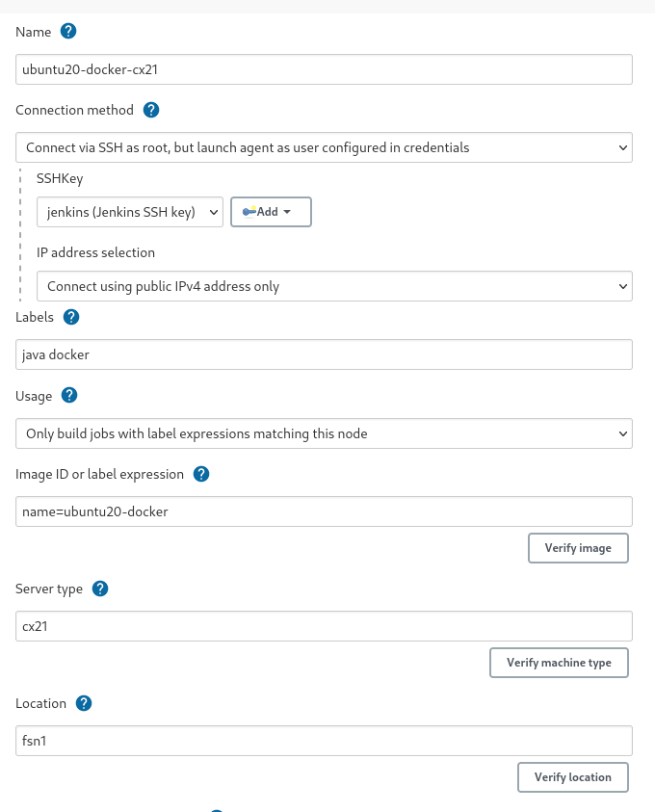Expand the Connection method dropdown

(x=324, y=148)
